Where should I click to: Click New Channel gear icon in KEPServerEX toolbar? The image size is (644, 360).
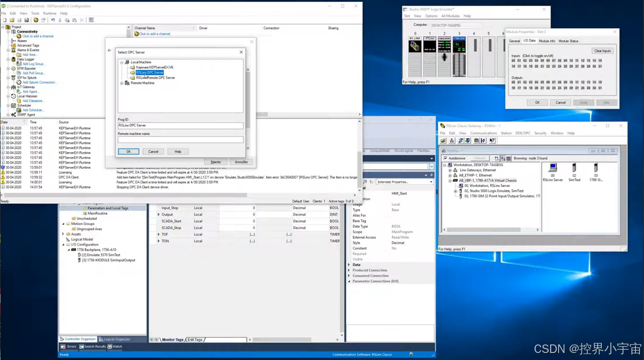click(36, 20)
